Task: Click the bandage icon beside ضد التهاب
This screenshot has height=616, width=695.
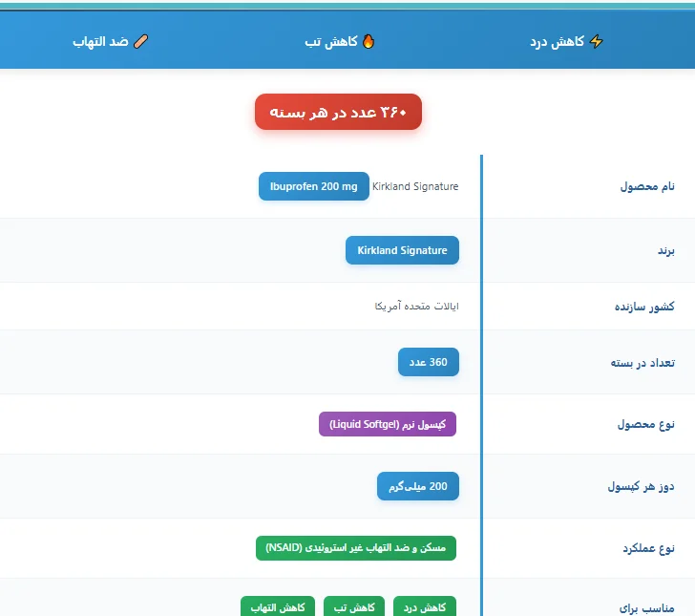Action: coord(141,41)
